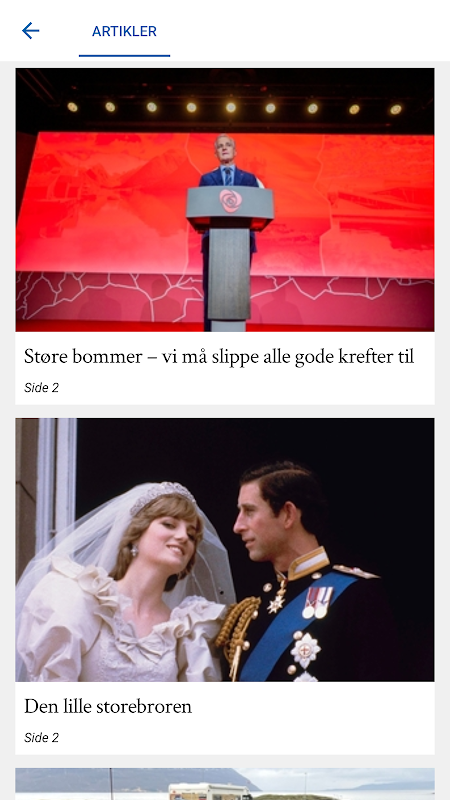Click the rose logo on the podium

(231, 201)
